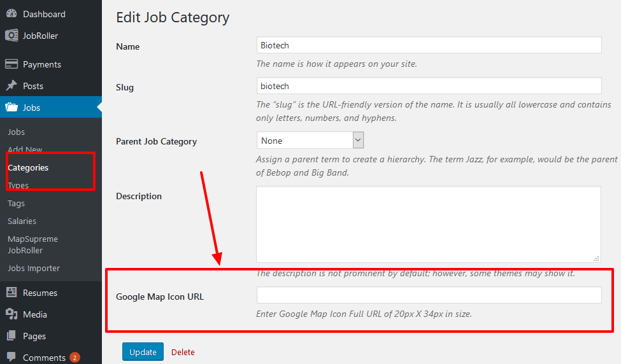Click the Comments speech bubble icon
Viewport: 621px width, 364px height.
(11, 357)
